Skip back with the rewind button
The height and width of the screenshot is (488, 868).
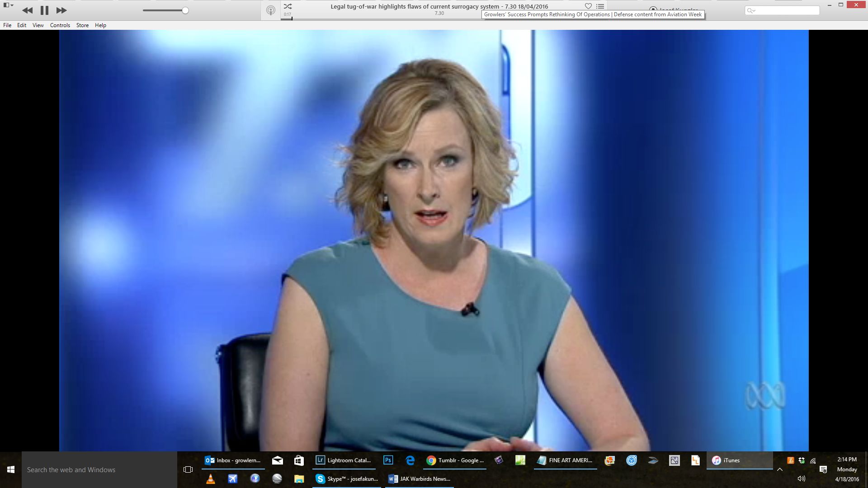point(27,10)
